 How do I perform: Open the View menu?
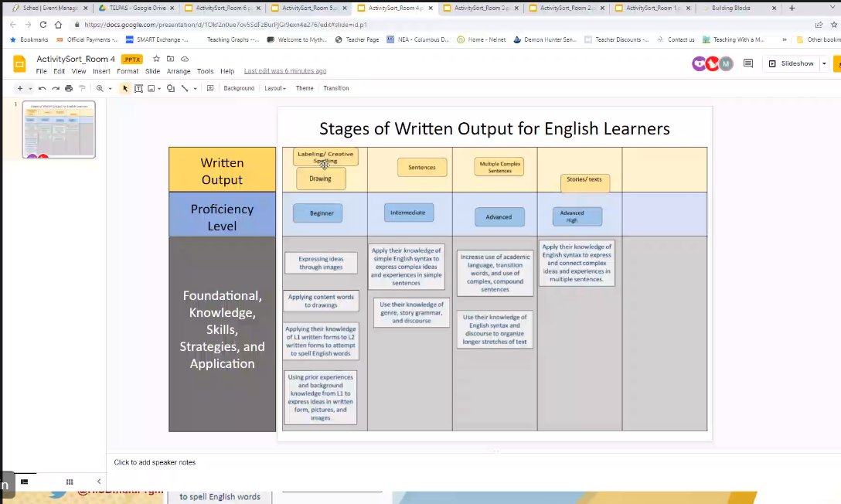pyautogui.click(x=79, y=71)
